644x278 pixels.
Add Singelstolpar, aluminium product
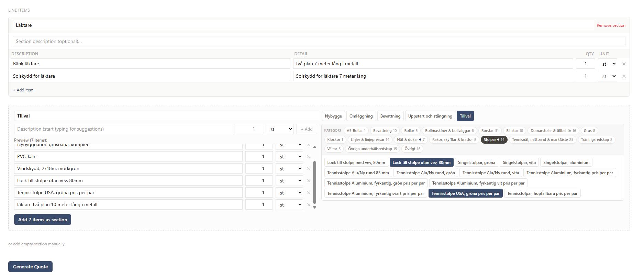click(x=566, y=163)
